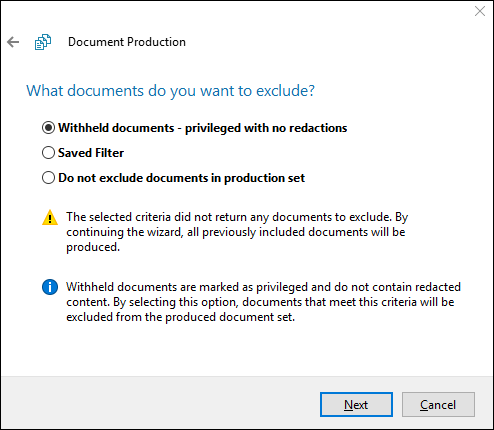The image size is (494, 430).
Task: Choose the Saved Filter radio button
Action: 48,153
